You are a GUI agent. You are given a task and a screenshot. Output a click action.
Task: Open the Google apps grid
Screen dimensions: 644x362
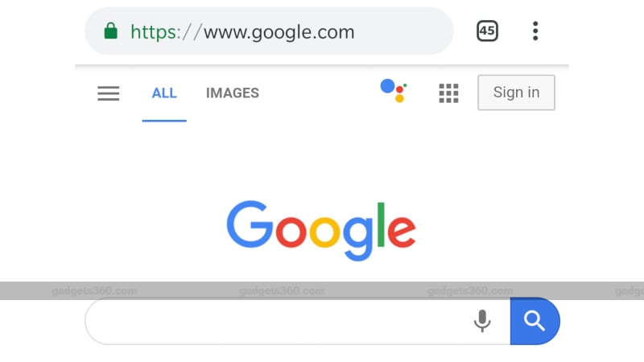coord(448,93)
